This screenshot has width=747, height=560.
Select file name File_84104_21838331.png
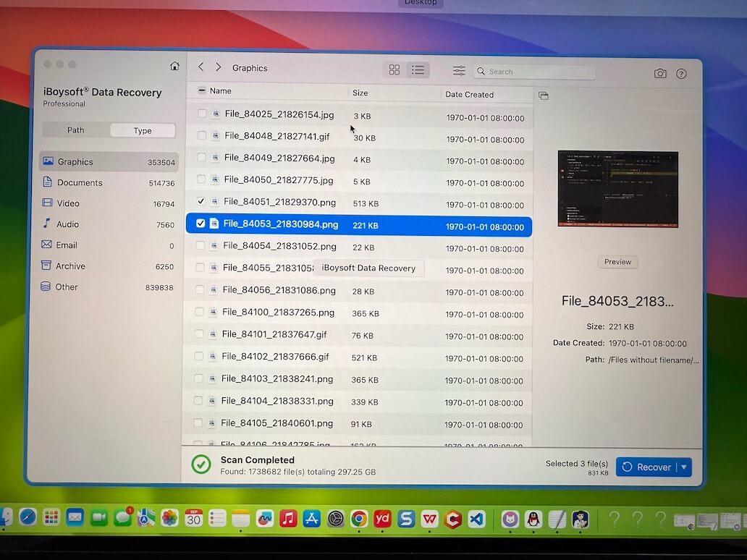pyautogui.click(x=277, y=401)
